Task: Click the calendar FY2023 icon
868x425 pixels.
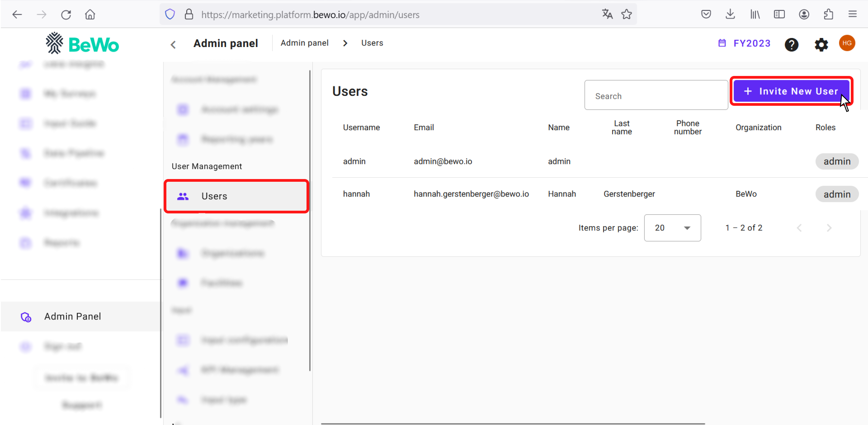Action: [x=721, y=43]
